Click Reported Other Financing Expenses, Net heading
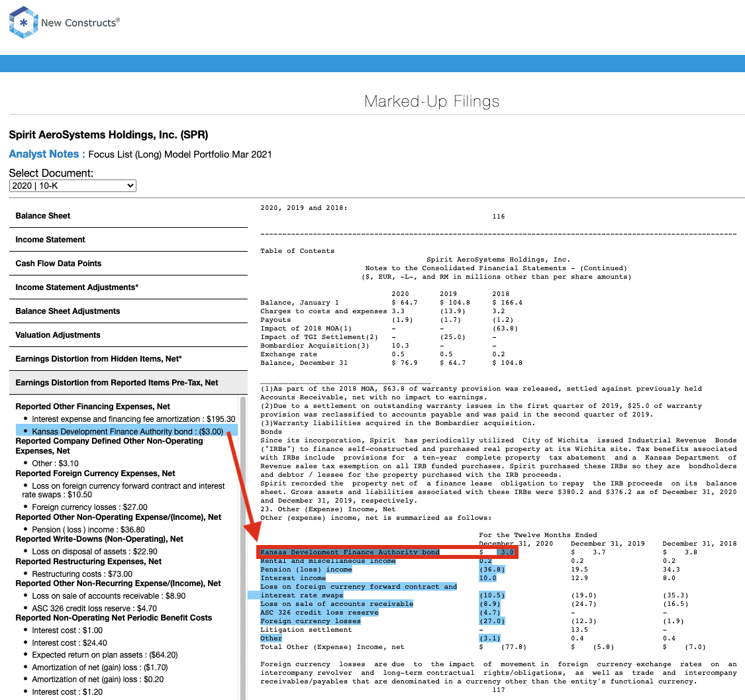Viewport: 745px width, 700px height. tap(93, 407)
